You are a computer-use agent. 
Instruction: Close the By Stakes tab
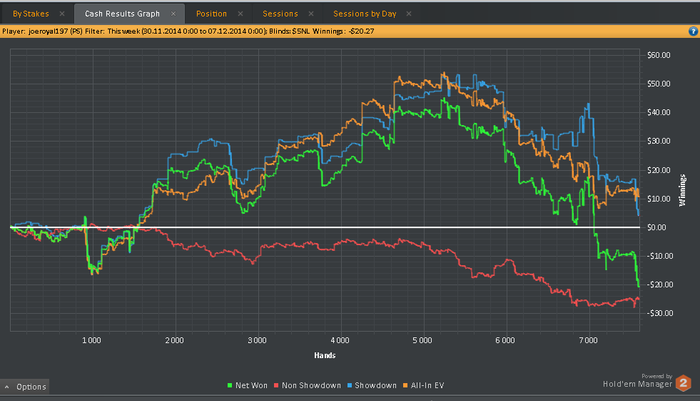(62, 14)
